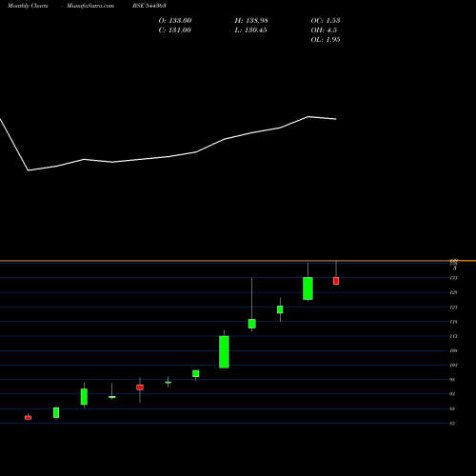Click the white line's lowest point
The width and height of the screenshot is (476, 476).
(29, 170)
